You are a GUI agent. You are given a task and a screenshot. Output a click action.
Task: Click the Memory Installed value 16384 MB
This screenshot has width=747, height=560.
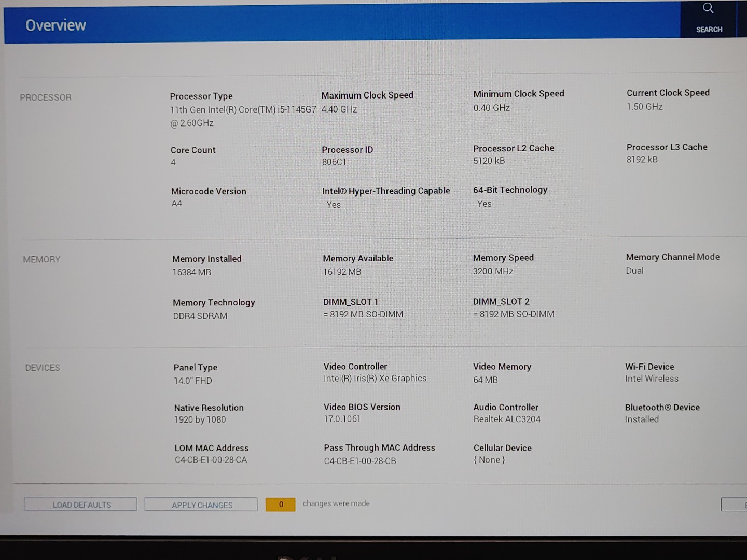(x=191, y=272)
